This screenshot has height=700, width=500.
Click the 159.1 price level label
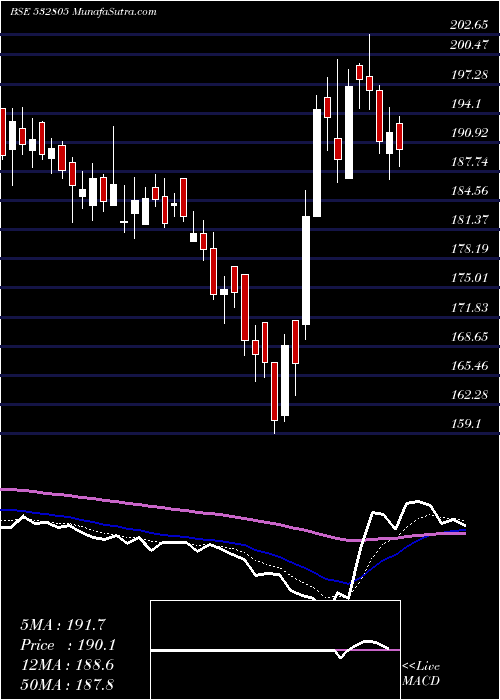(466, 424)
